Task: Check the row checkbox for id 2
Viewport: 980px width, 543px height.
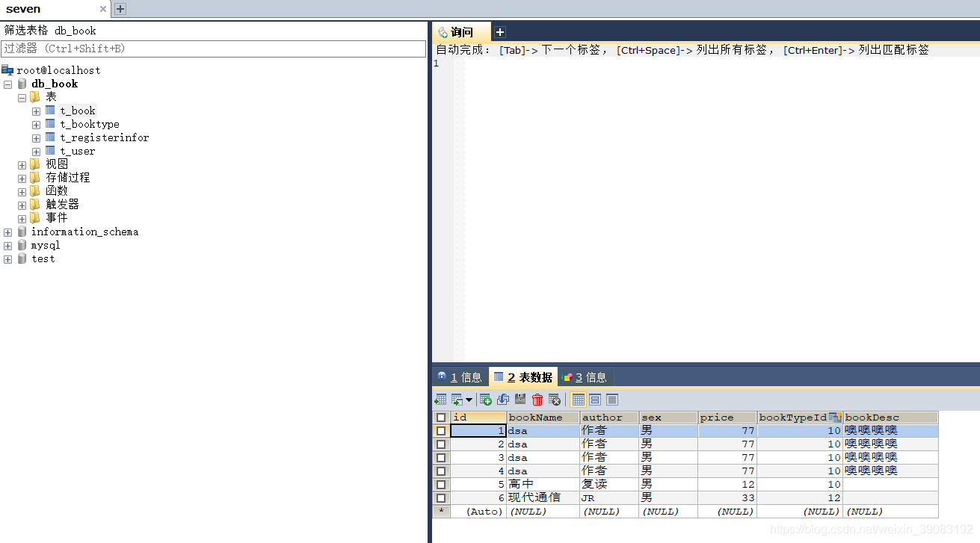Action: (441, 444)
